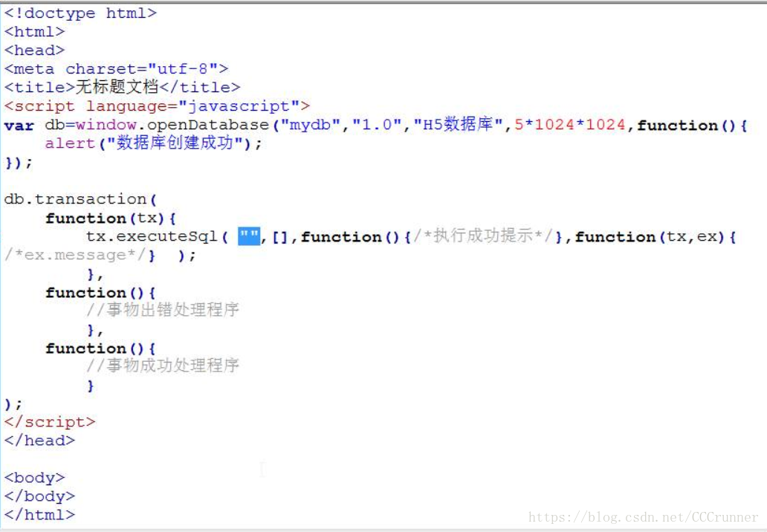This screenshot has width=767, height=532.
Task: Click the closing </head> tag
Action: point(39,441)
